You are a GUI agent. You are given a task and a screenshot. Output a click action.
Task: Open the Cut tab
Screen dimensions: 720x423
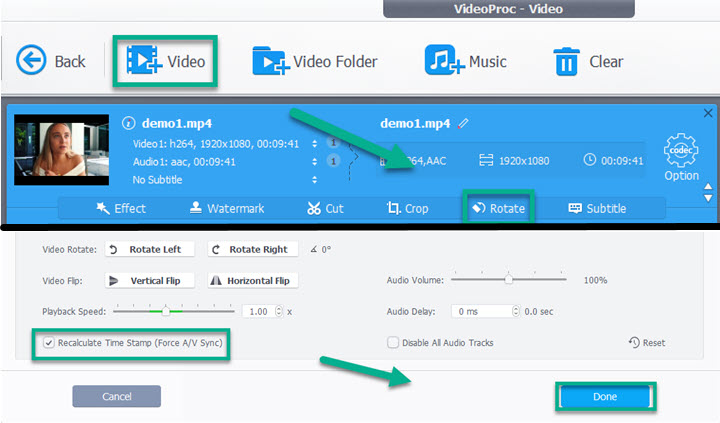(x=325, y=209)
